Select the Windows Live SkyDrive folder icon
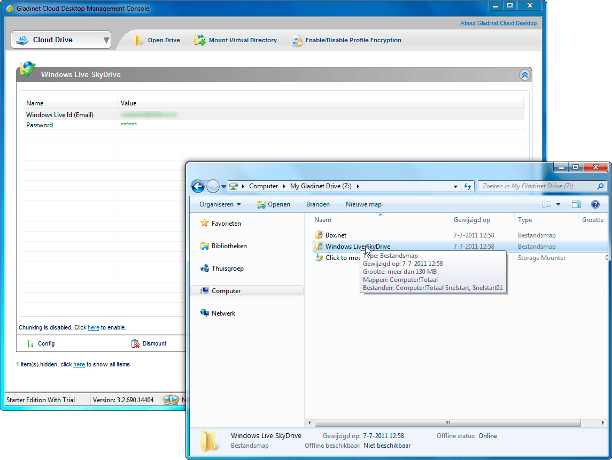This screenshot has width=612, height=460. (320, 246)
